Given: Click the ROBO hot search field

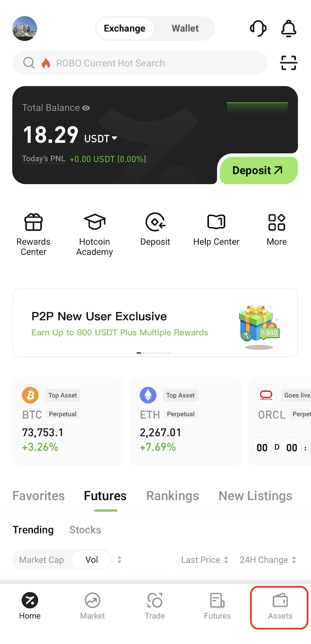Looking at the screenshot, I should (140, 63).
